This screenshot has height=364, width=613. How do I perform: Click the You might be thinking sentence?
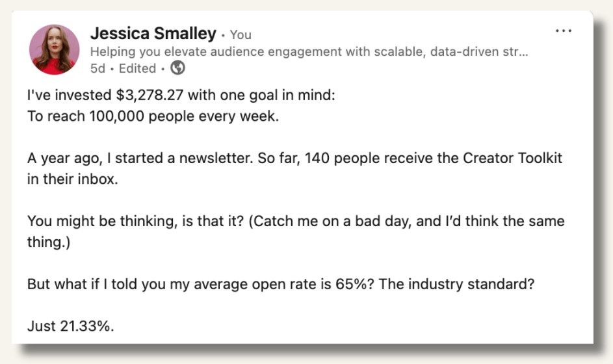[x=135, y=221]
